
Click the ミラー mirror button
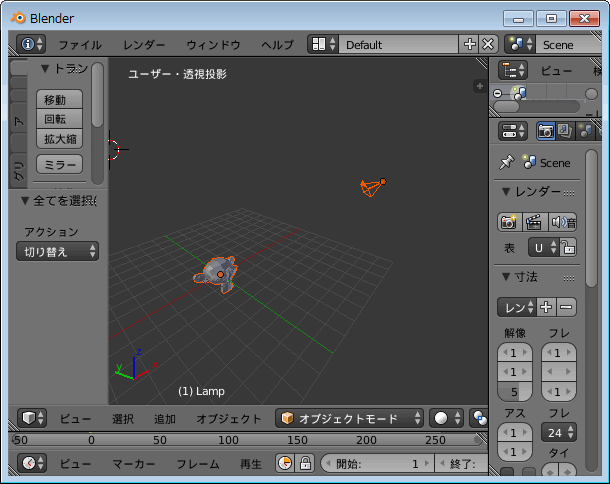click(60, 164)
